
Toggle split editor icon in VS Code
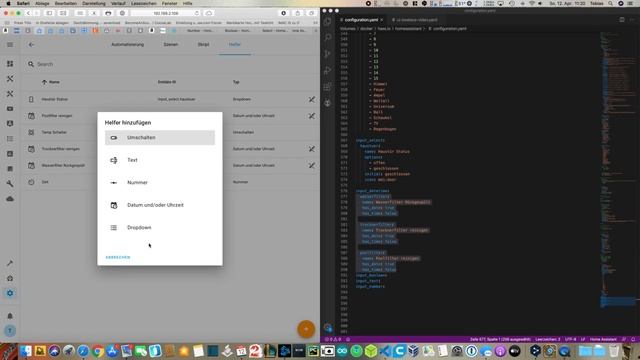coord(622,20)
